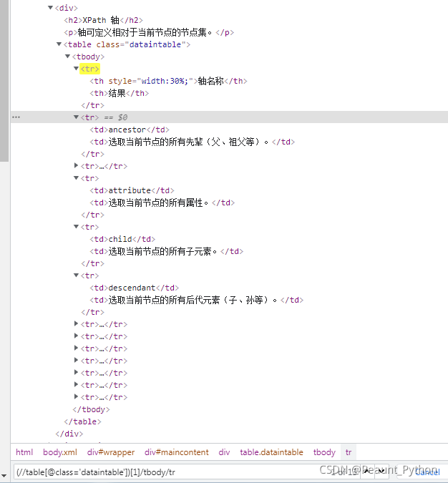This screenshot has width=448, height=483.
Task: Select body.xml in the breadcrumb bar
Action: coord(59,452)
